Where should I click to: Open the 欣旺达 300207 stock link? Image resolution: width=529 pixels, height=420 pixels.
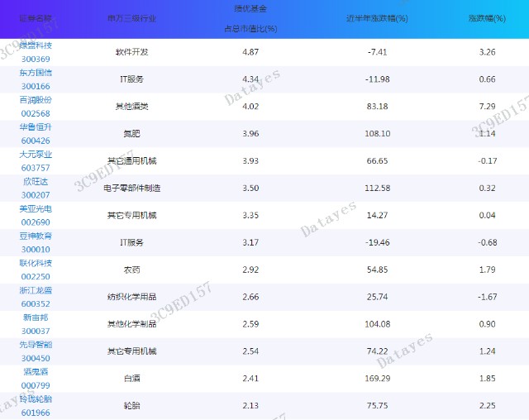36,189
